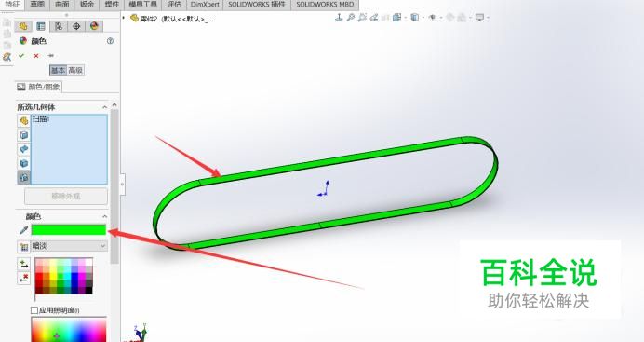Click the scroll-up arrow of the property panel
644x342 pixels.
point(114,104)
